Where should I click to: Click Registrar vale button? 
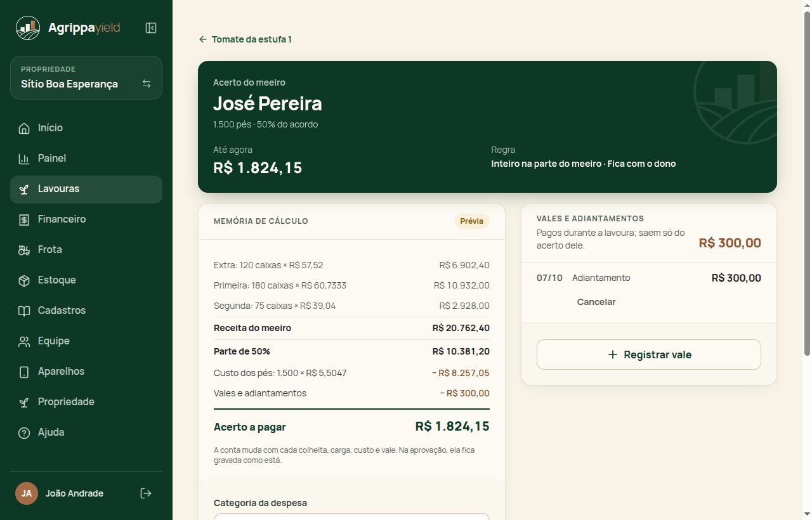(649, 354)
